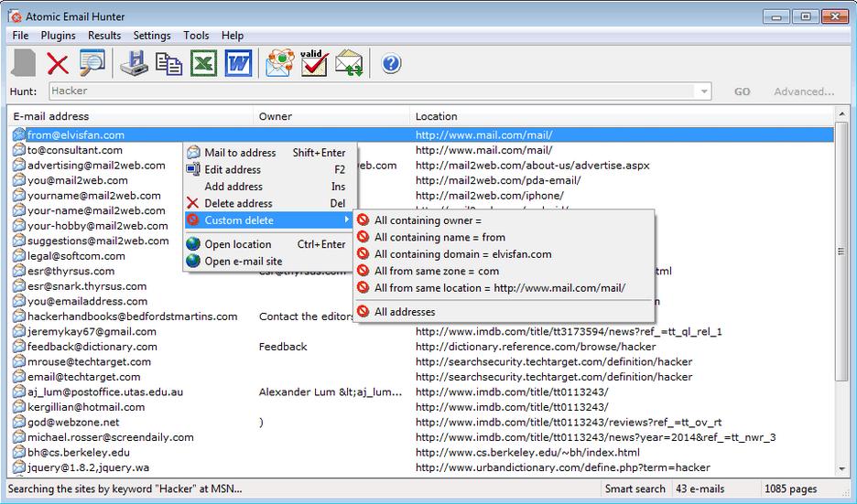Expand the Hunt keyword dropdown arrow
This screenshot has width=857, height=504.
(704, 91)
